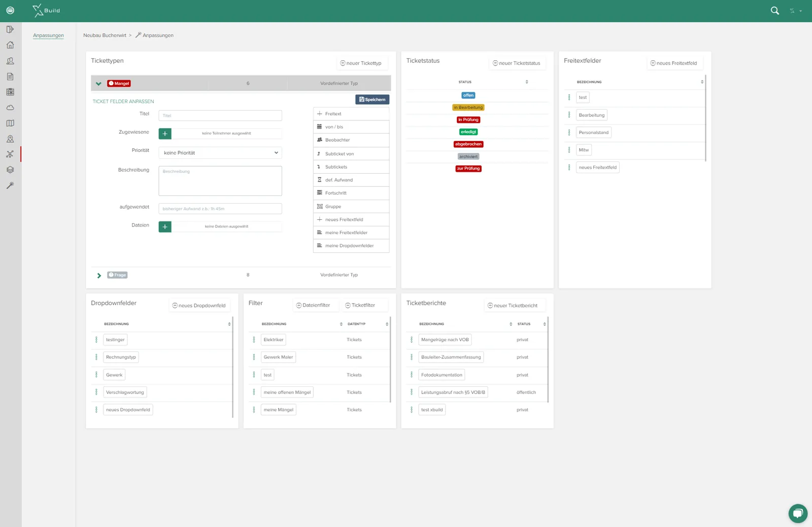Add the 'Subticket von' field
812x527 pixels.
351,154
